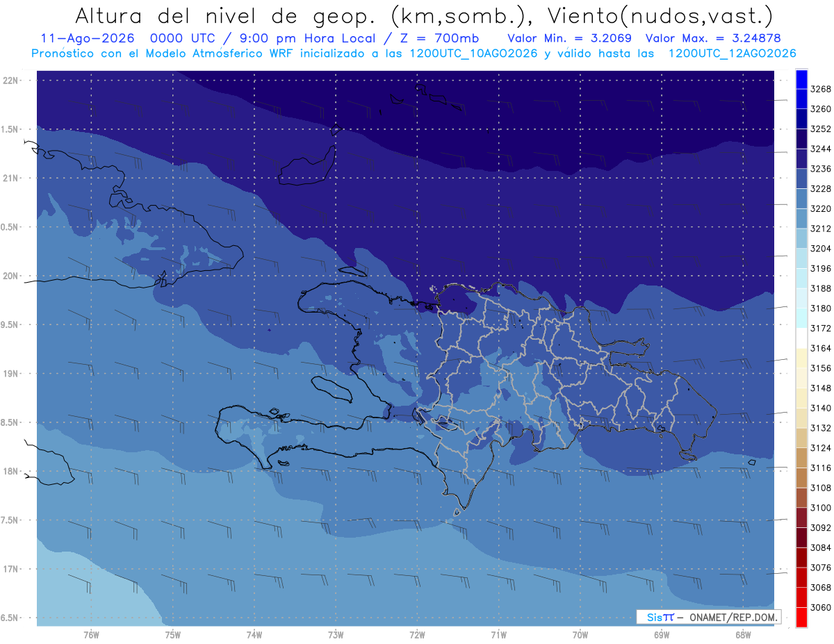Click the 'Valor Min. = 3.2069' text

[x=570, y=38]
